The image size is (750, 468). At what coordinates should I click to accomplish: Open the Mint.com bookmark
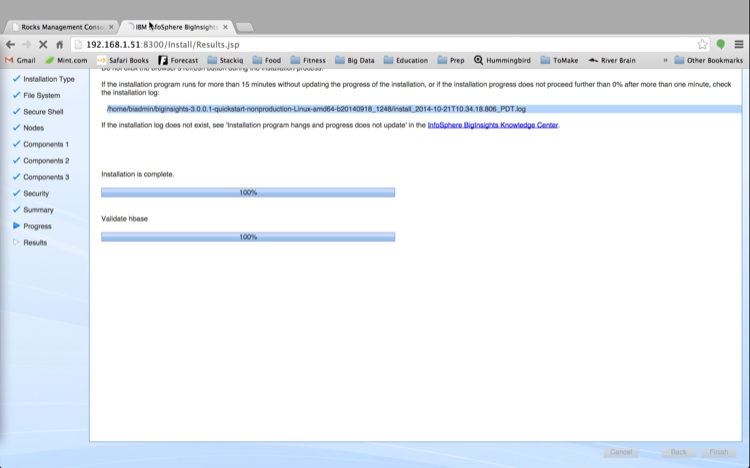click(66, 60)
